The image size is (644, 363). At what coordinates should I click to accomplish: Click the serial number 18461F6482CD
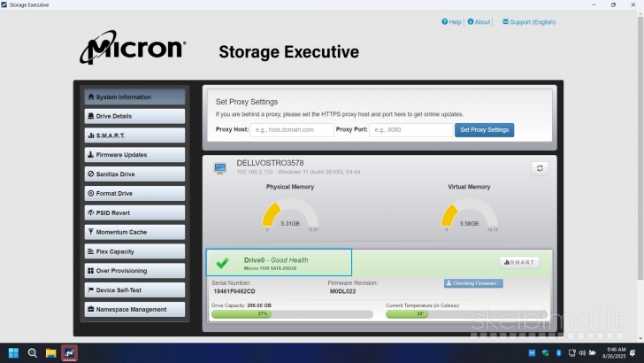point(234,291)
